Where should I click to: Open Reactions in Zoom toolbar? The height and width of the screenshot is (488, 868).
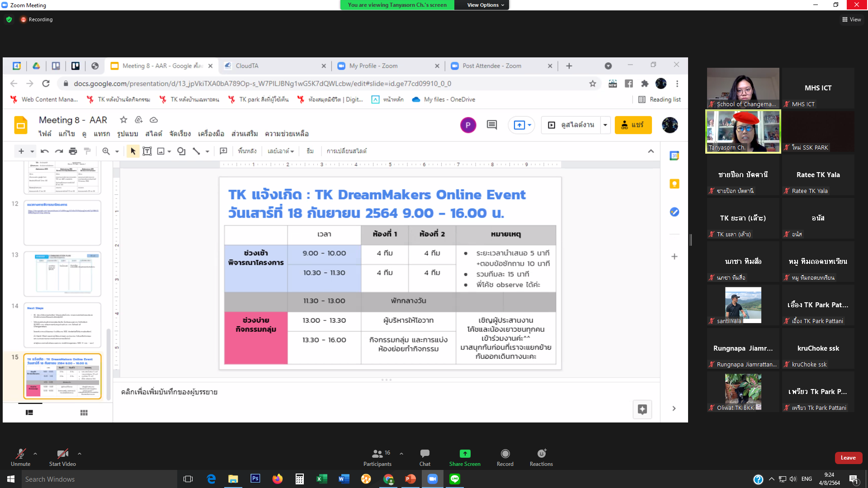(x=541, y=454)
